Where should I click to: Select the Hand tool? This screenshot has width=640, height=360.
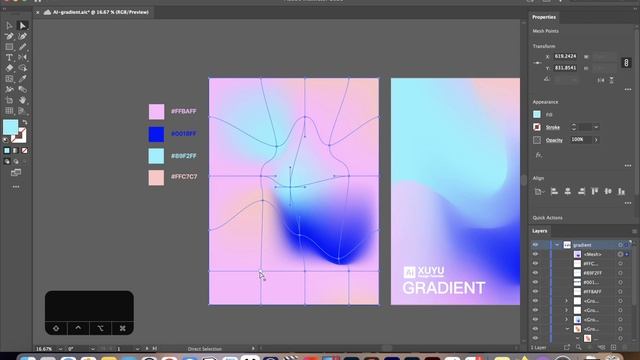[22, 100]
